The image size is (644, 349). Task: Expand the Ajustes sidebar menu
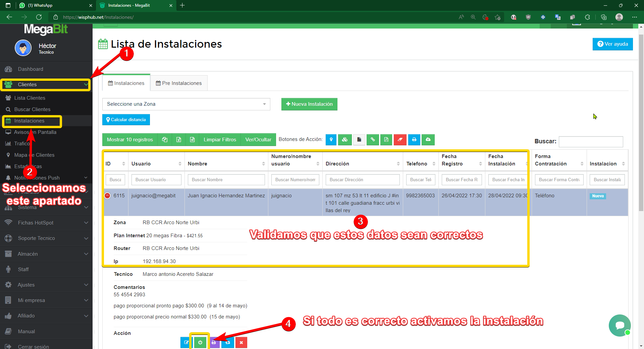(x=46, y=285)
